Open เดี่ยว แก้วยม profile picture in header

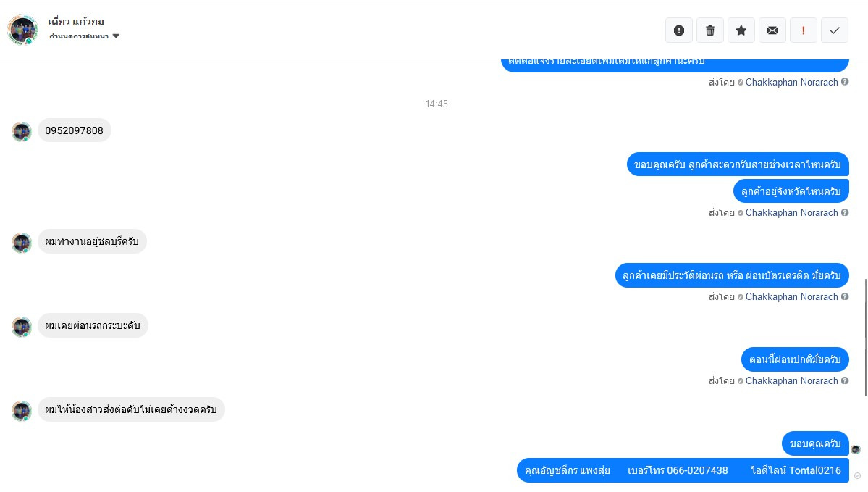[x=22, y=30]
